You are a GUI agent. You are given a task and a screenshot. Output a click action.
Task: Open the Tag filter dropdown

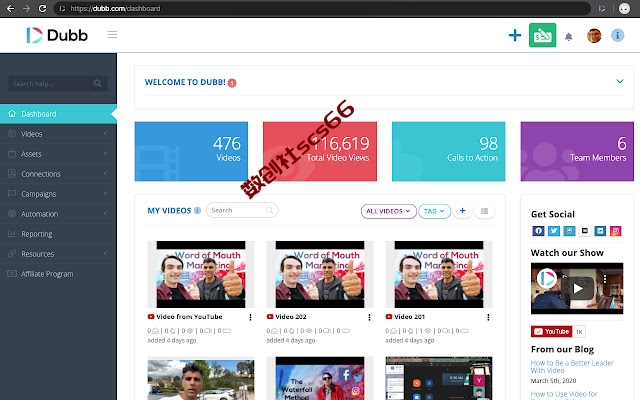coord(434,211)
